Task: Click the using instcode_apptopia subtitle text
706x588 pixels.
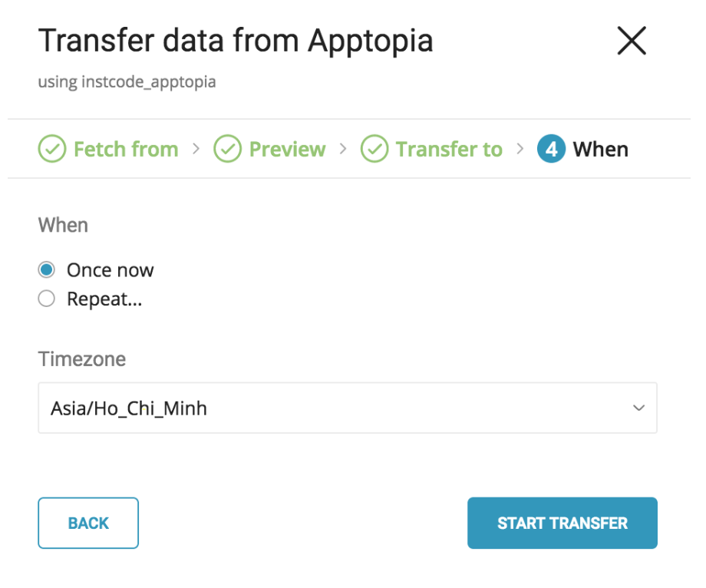Action: click(127, 81)
